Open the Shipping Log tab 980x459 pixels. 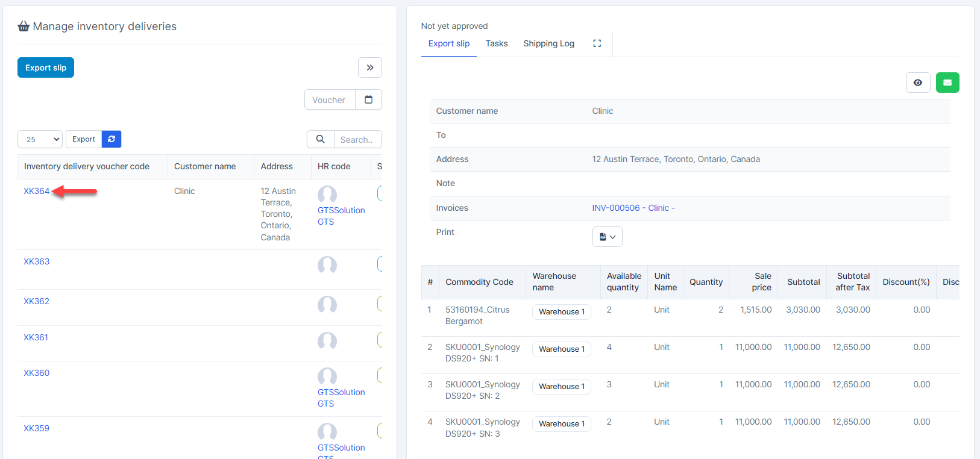pos(548,43)
